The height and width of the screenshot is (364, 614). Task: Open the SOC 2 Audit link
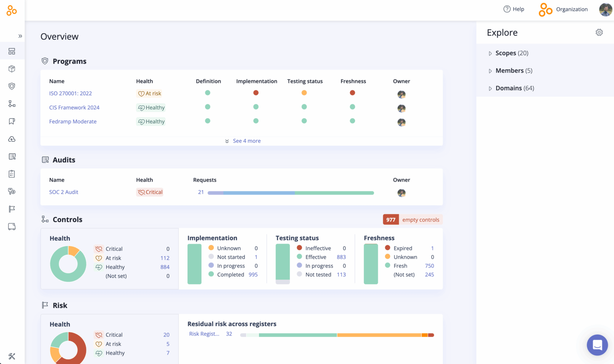[64, 192]
